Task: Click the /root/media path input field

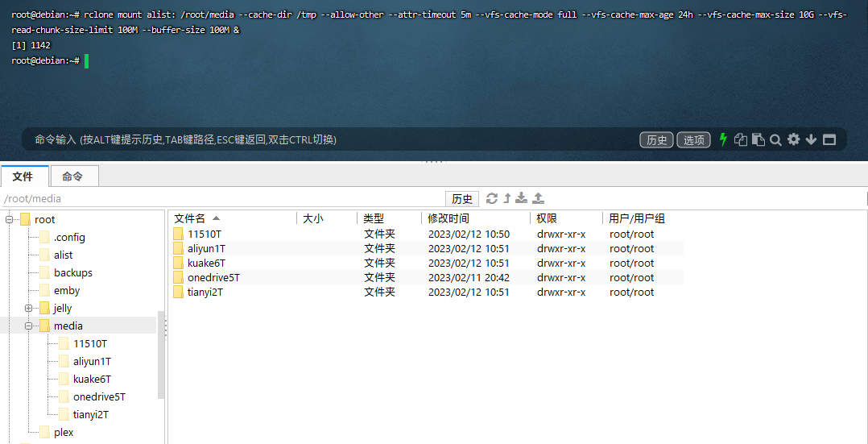Action: (x=217, y=198)
